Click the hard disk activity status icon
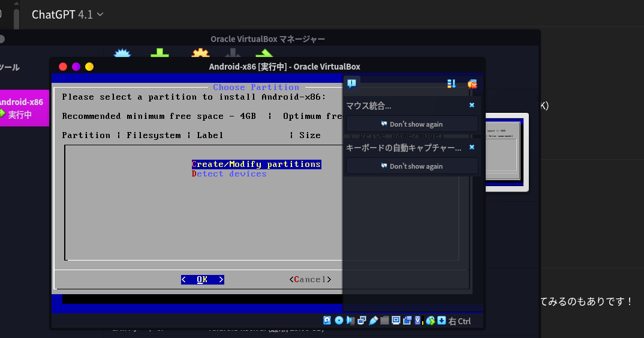 327,321
